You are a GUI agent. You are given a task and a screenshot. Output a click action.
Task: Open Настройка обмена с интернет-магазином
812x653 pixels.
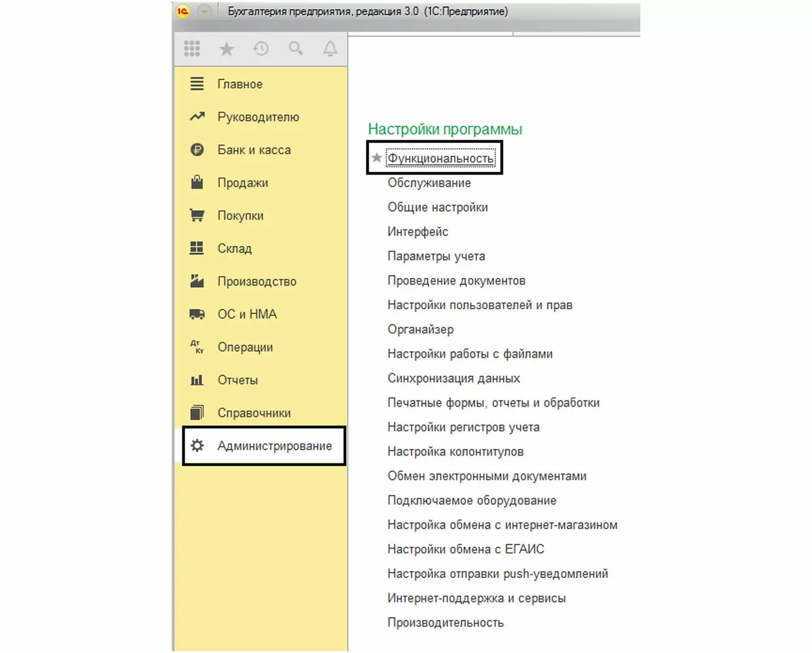pyautogui.click(x=502, y=524)
